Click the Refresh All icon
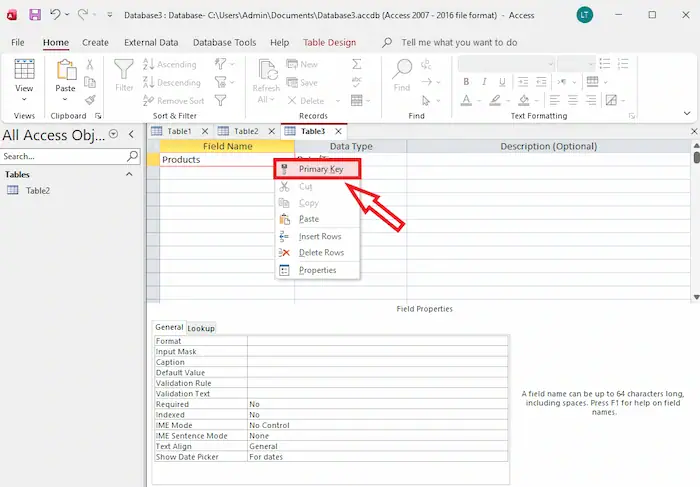The width and height of the screenshot is (700, 487). [x=267, y=76]
